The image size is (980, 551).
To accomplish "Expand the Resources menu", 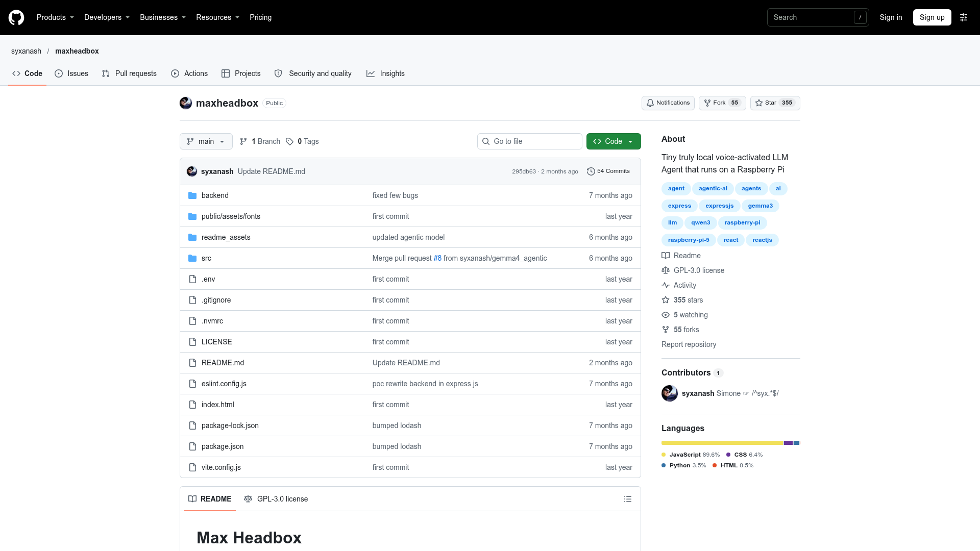I will [x=217, y=17].
